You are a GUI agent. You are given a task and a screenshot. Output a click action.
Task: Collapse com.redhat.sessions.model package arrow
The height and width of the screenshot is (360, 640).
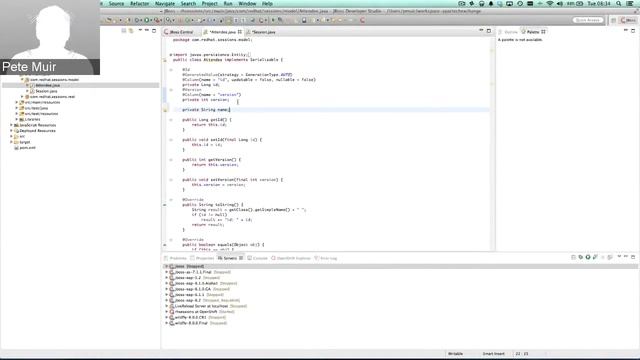22,80
